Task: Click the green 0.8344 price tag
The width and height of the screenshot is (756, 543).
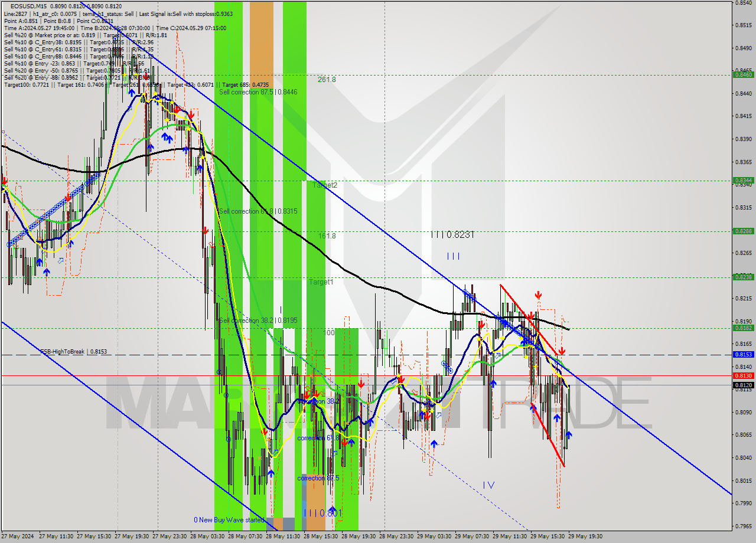Action: pos(743,180)
